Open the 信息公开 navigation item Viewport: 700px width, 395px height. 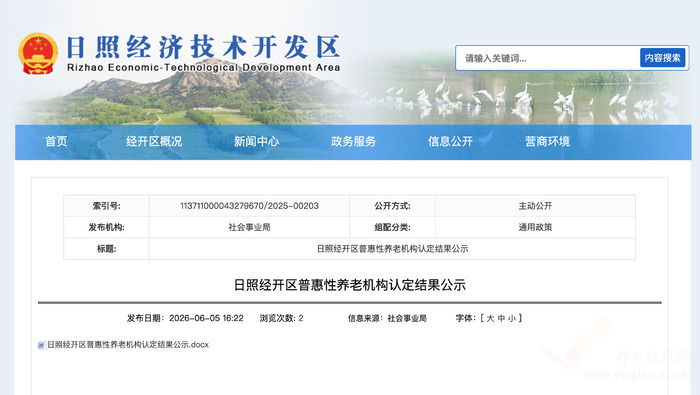(x=450, y=141)
